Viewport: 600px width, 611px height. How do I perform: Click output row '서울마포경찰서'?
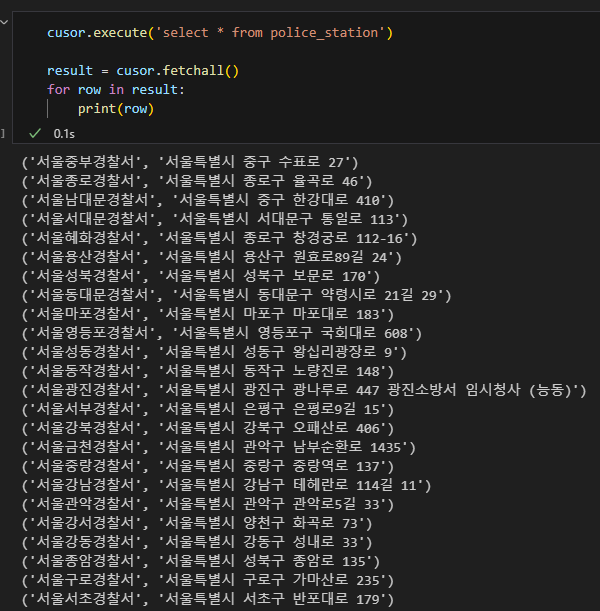(208, 314)
